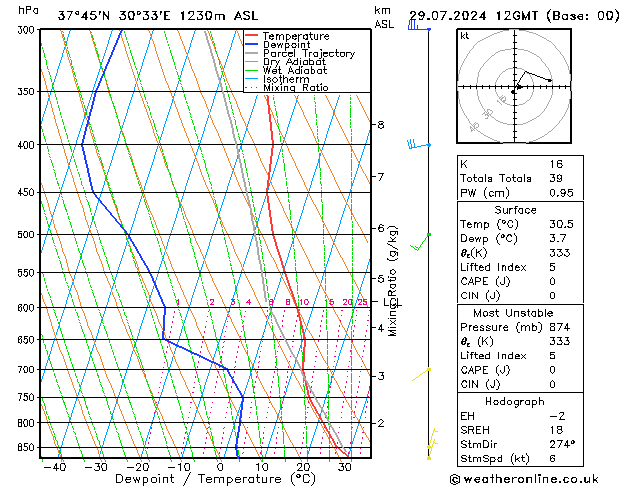Click the LCL marker on the right axis
Viewport: 629px width, 486px height.
click(x=392, y=302)
